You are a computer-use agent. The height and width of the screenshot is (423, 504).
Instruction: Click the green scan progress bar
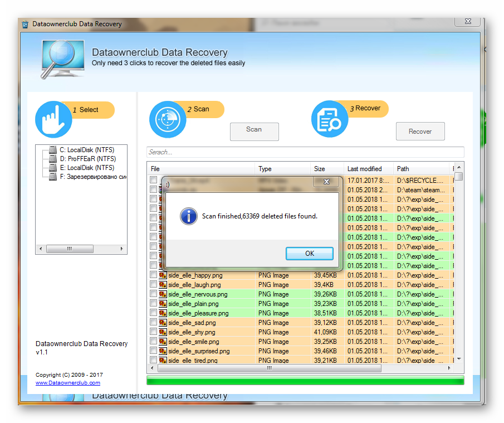point(305,380)
